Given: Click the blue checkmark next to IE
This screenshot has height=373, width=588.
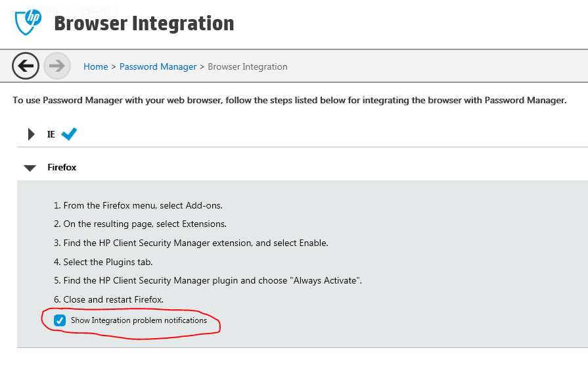Looking at the screenshot, I should coord(69,134).
